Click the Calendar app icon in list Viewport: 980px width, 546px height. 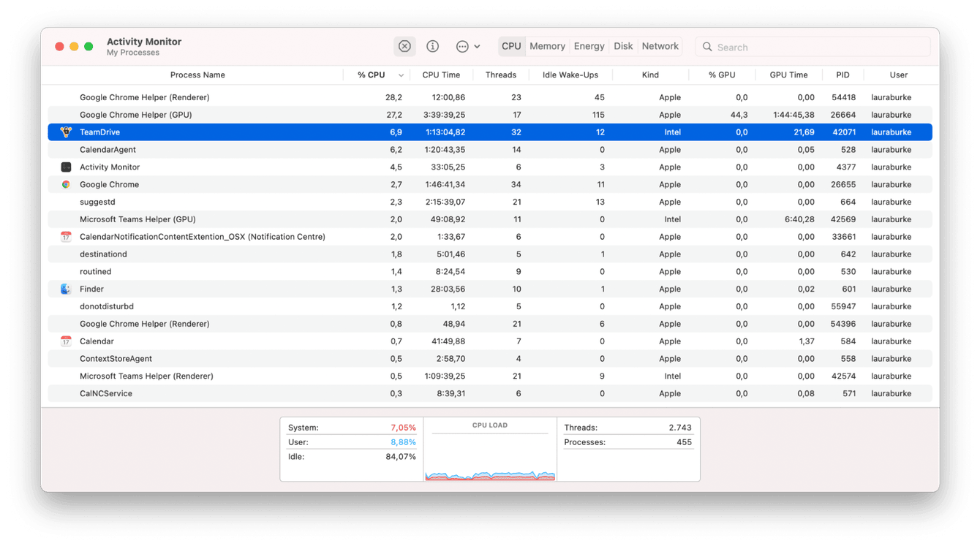(66, 341)
